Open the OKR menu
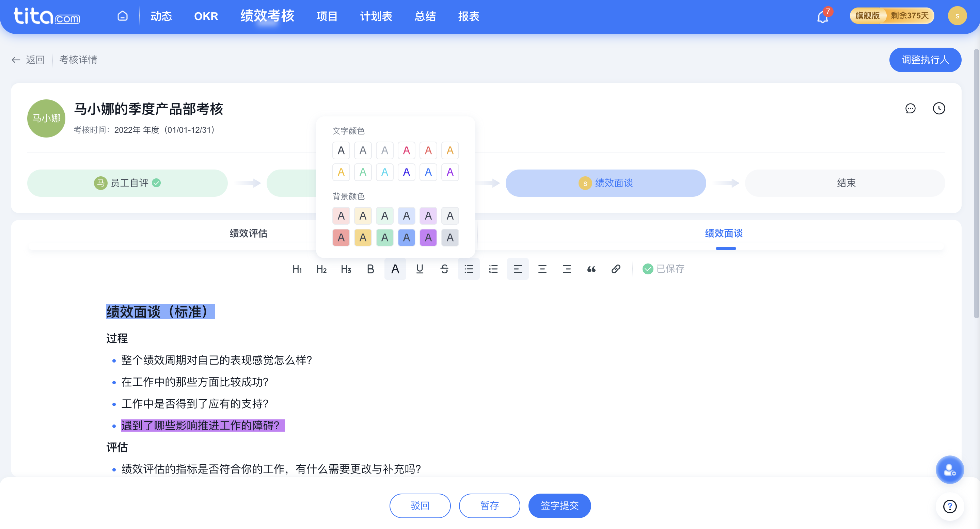Image resolution: width=980 pixels, height=529 pixels. tap(206, 16)
